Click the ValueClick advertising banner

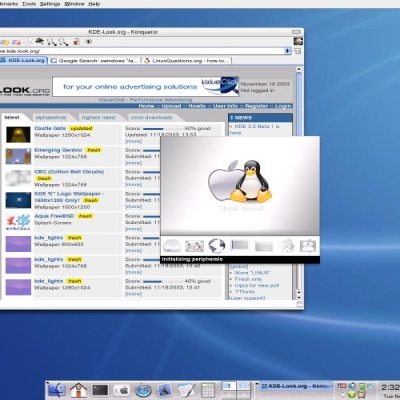(x=146, y=87)
